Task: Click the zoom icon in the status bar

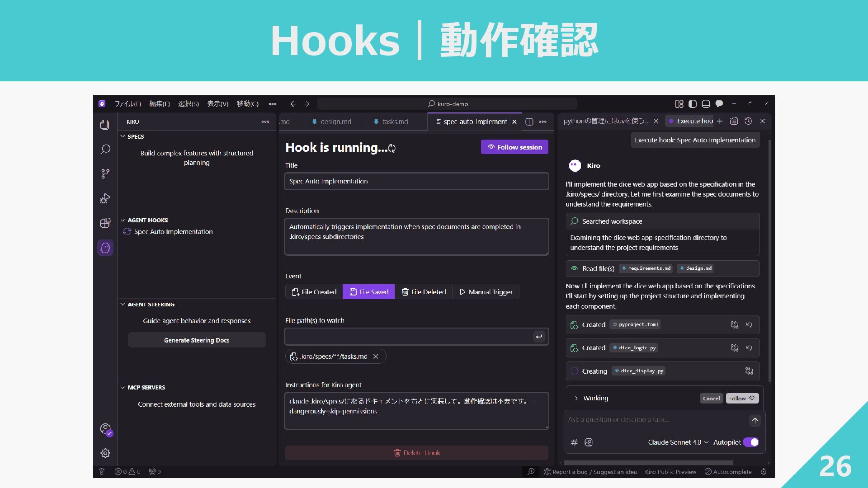Action: (531, 472)
